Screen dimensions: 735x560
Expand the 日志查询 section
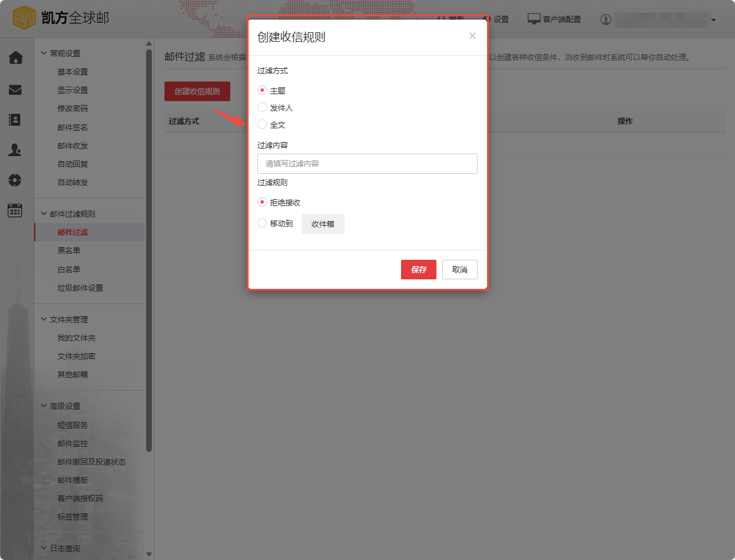(61, 548)
